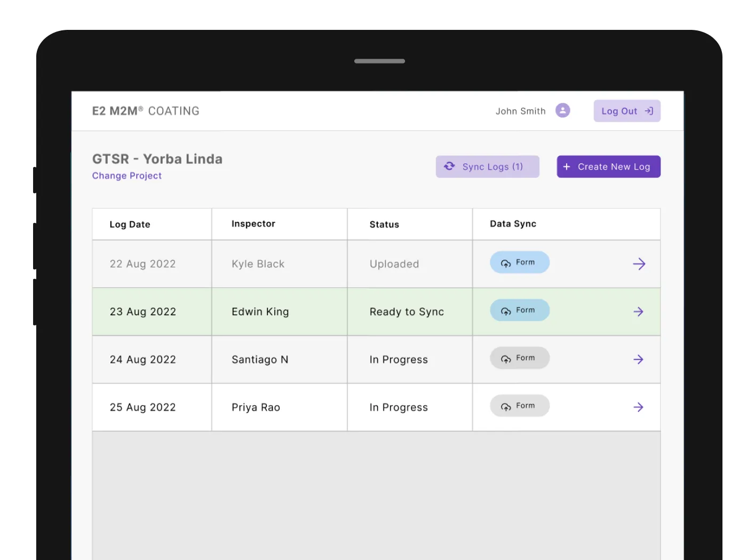Click the Form upload chip for Kyle Black
The height and width of the screenshot is (560, 747).
[x=519, y=262]
